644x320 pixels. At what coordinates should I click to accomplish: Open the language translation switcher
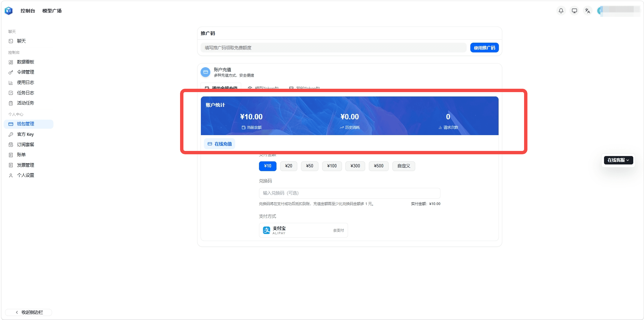(x=588, y=11)
